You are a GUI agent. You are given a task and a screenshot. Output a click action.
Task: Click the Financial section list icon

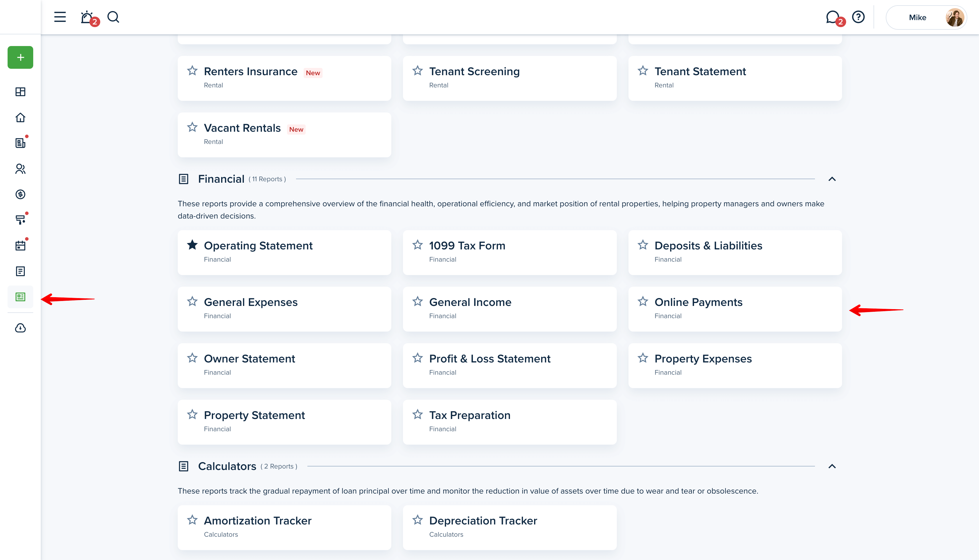click(184, 179)
